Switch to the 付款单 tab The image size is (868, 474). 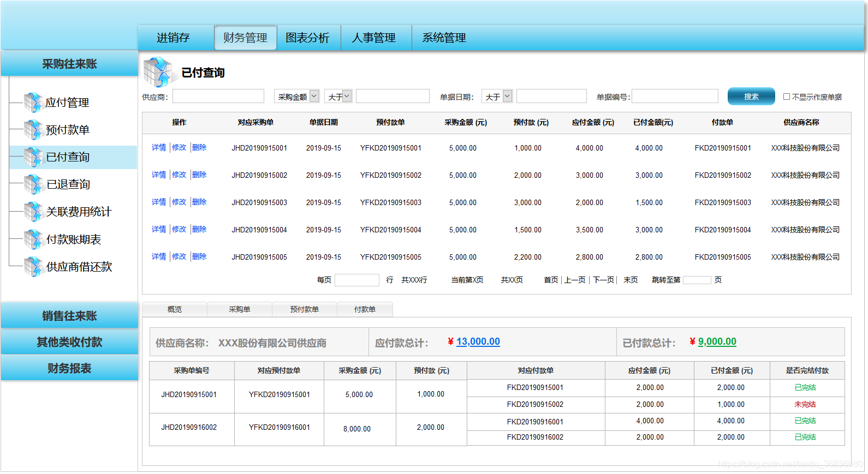[365, 309]
